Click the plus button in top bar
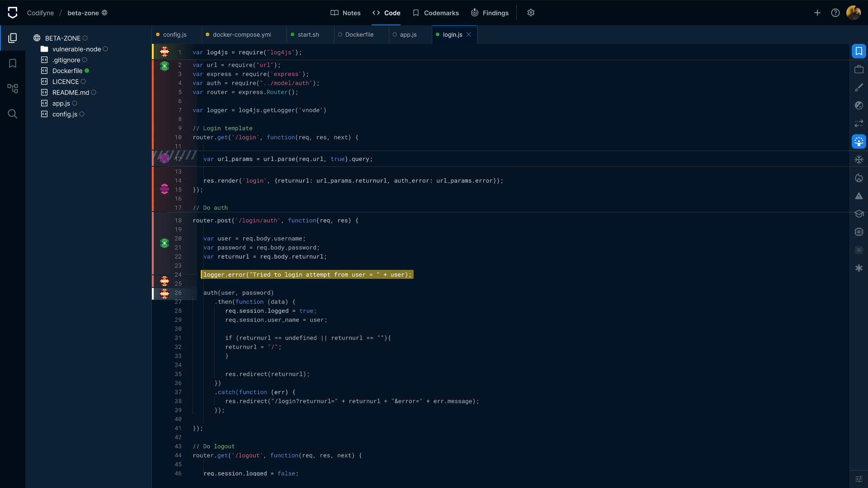Image resolution: width=868 pixels, height=488 pixels. (x=817, y=13)
